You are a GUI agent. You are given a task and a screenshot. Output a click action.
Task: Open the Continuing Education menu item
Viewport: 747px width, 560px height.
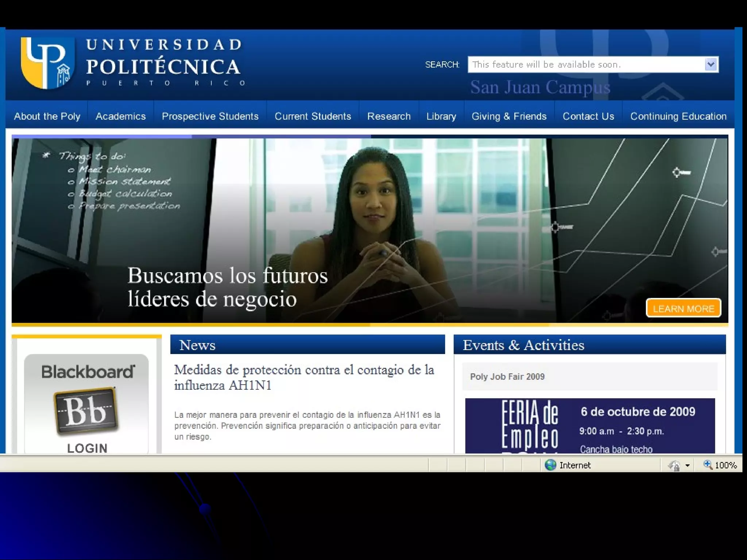(678, 116)
